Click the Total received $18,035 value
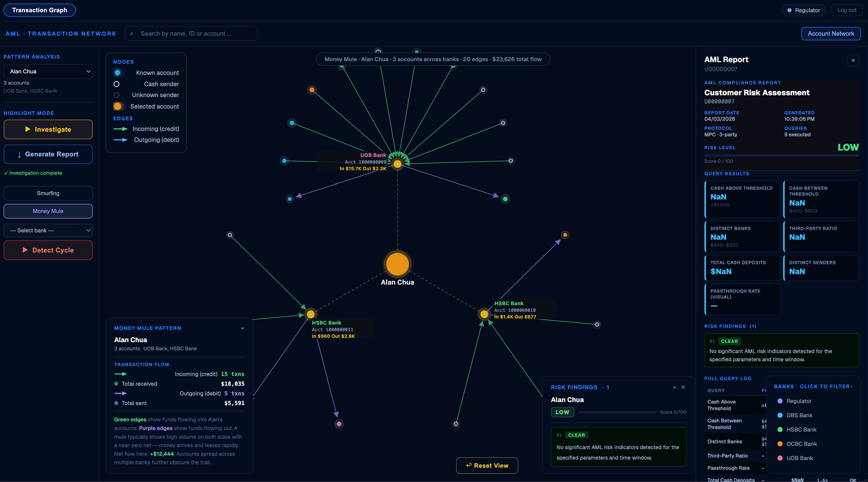The height and width of the screenshot is (482, 868). click(x=232, y=384)
